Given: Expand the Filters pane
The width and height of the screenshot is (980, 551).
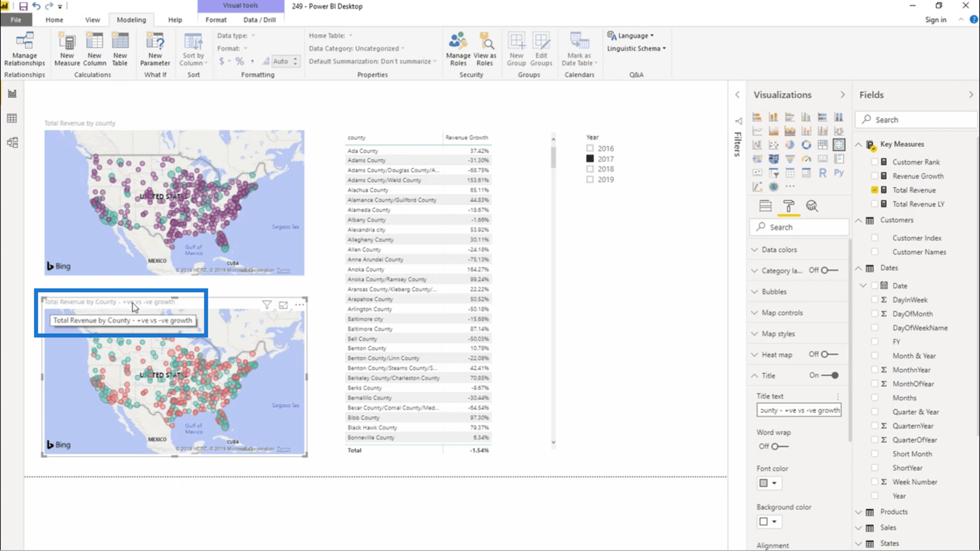Looking at the screenshot, I should (737, 95).
